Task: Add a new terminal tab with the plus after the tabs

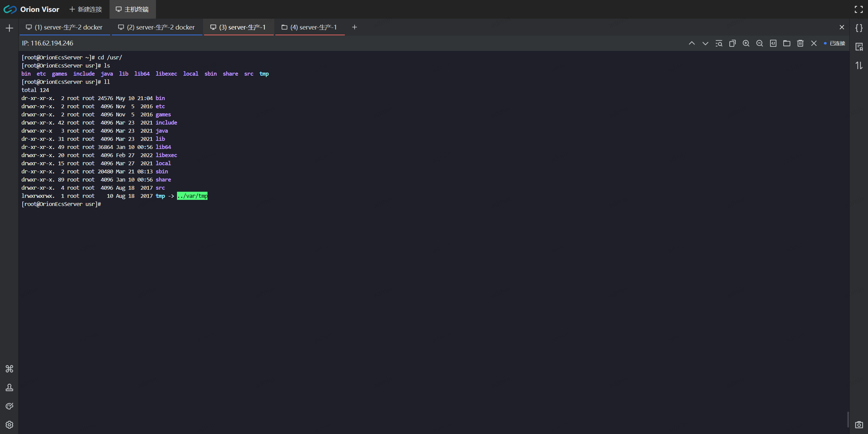Action: tap(354, 27)
